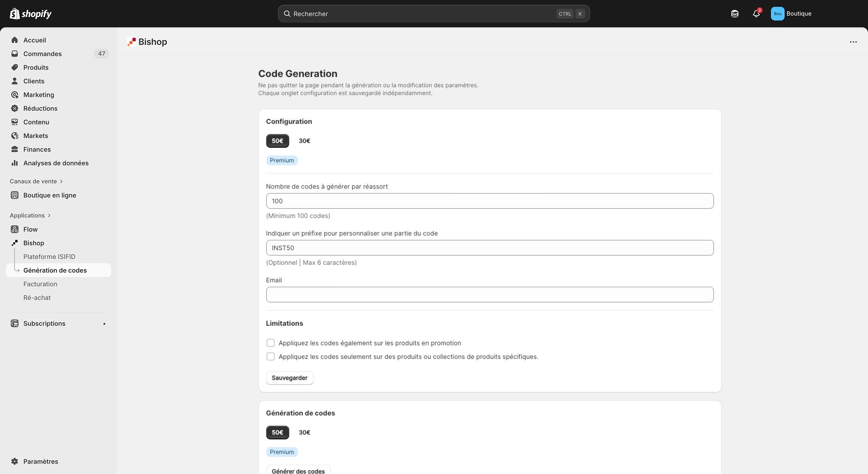Open the Finances bank icon

click(15, 149)
